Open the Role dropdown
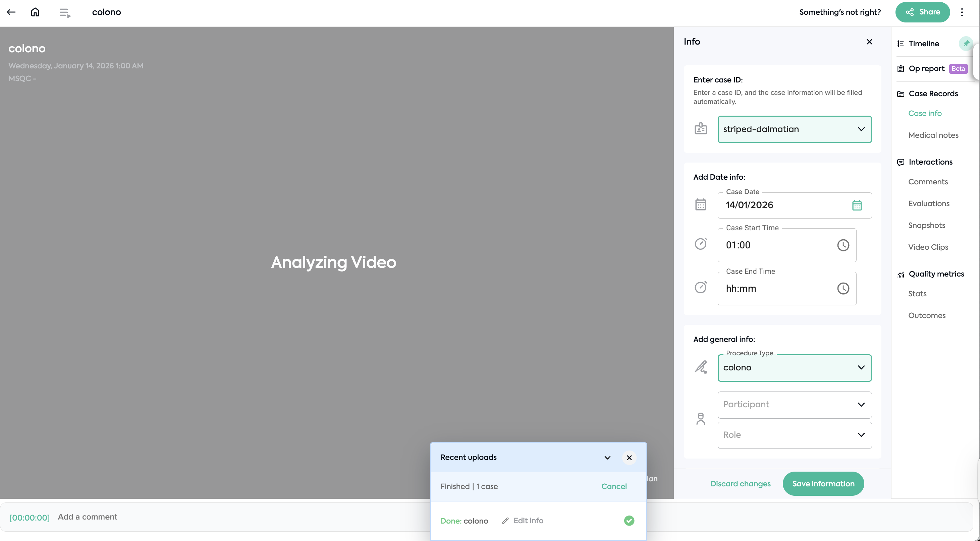The height and width of the screenshot is (541, 980). click(794, 435)
